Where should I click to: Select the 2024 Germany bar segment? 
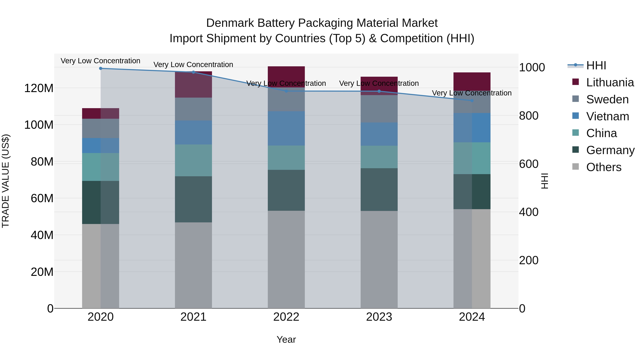(472, 192)
